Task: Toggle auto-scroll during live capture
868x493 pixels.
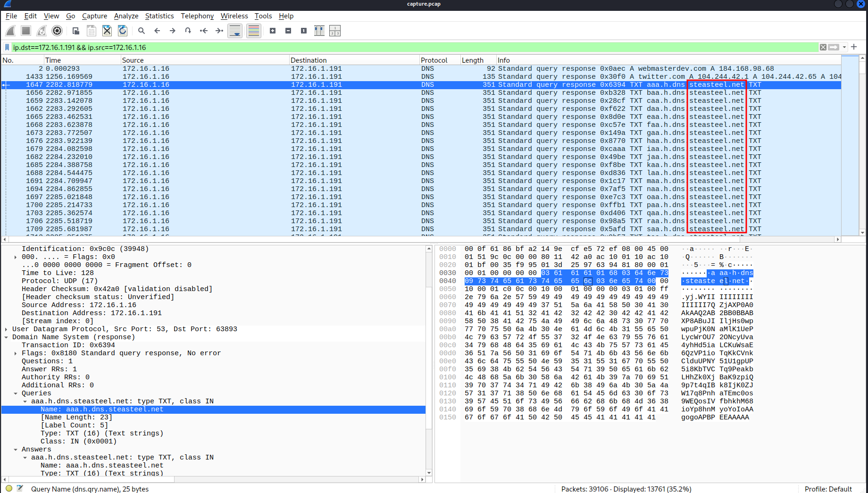Action: tap(235, 31)
